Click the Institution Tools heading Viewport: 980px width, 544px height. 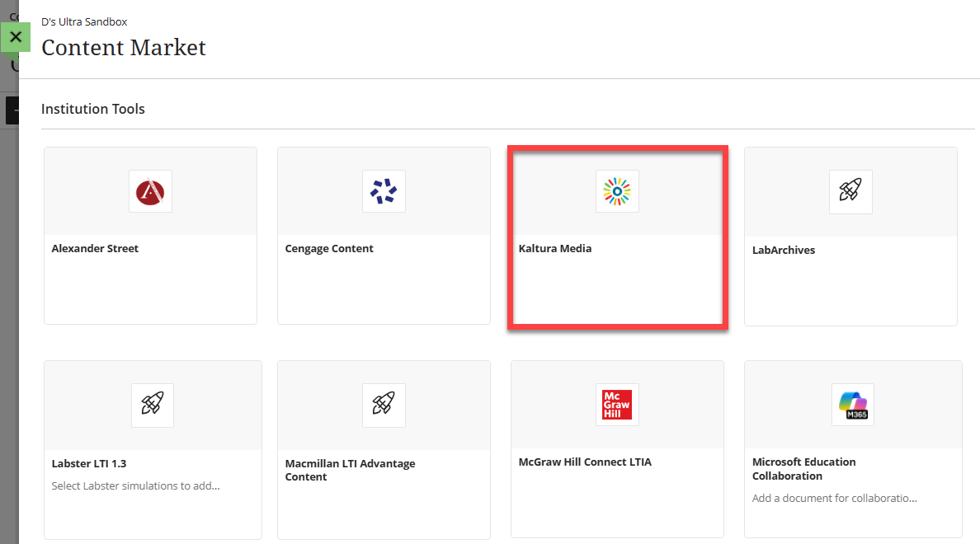pos(93,109)
